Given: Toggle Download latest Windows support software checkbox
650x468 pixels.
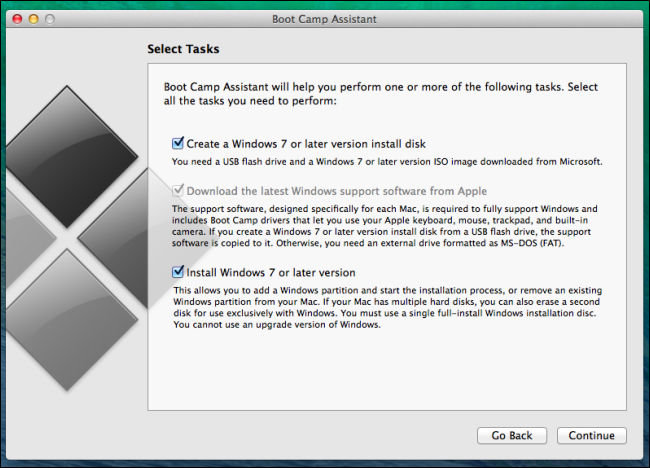Looking at the screenshot, I should pyautogui.click(x=178, y=191).
